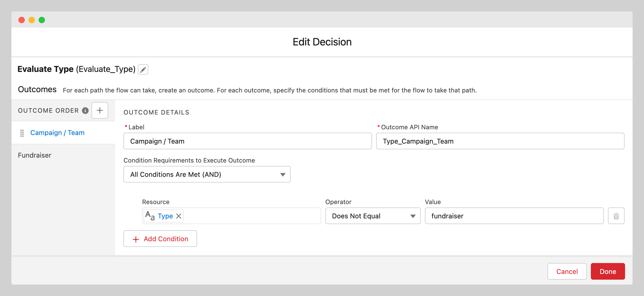The image size is (644, 296).
Task: Click the arrow of All Conditions Are Met
Action: (283, 174)
